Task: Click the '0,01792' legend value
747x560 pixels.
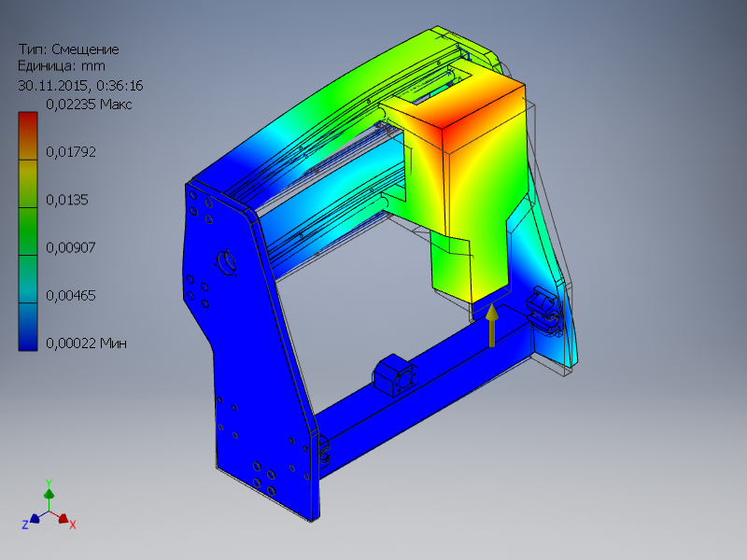Action: pos(71,152)
